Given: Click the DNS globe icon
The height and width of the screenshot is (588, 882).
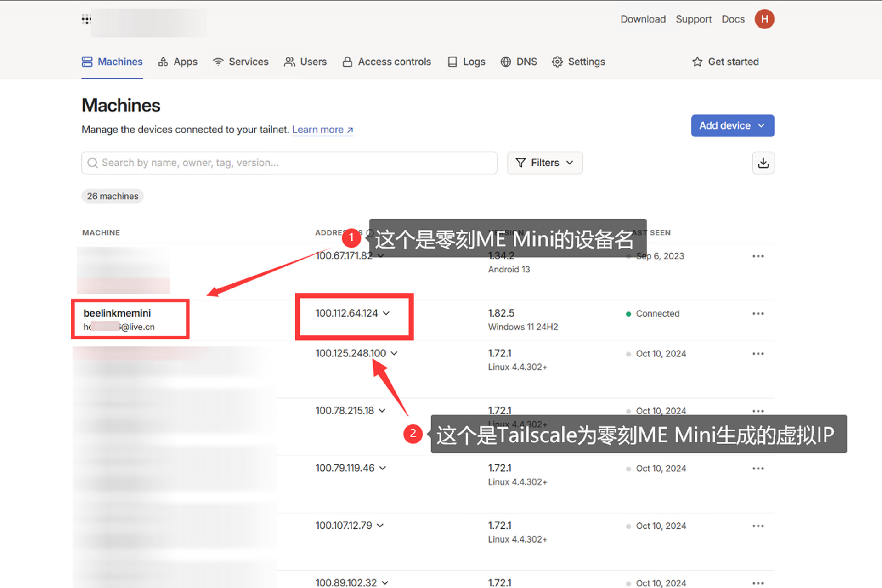Looking at the screenshot, I should pyautogui.click(x=506, y=62).
